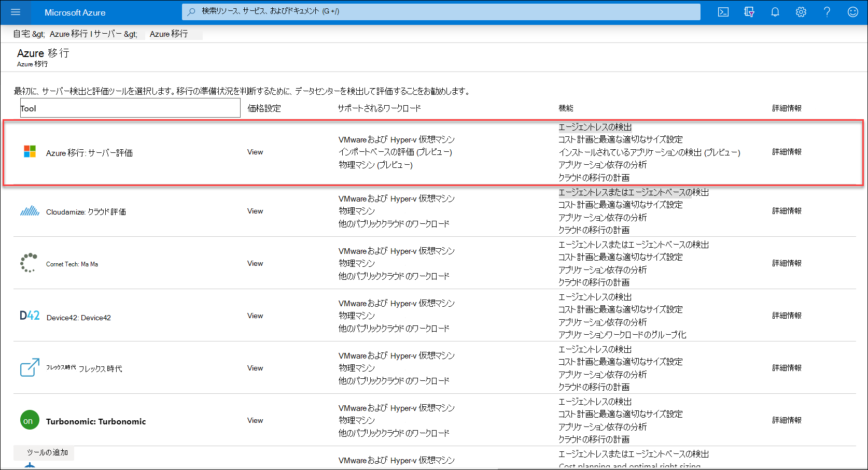Open portal settings gear
This screenshot has height=470, width=868.
tap(801, 12)
